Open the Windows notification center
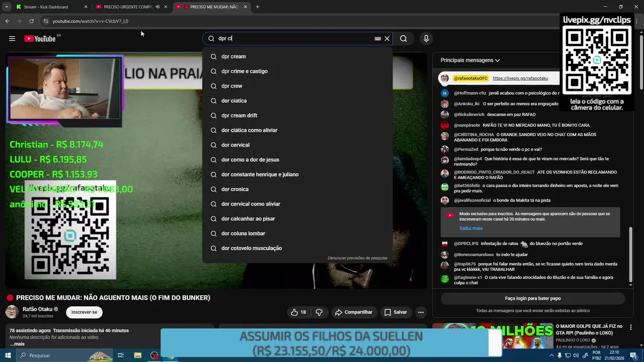Screen dimensions: 644x362 [x=633, y=355]
